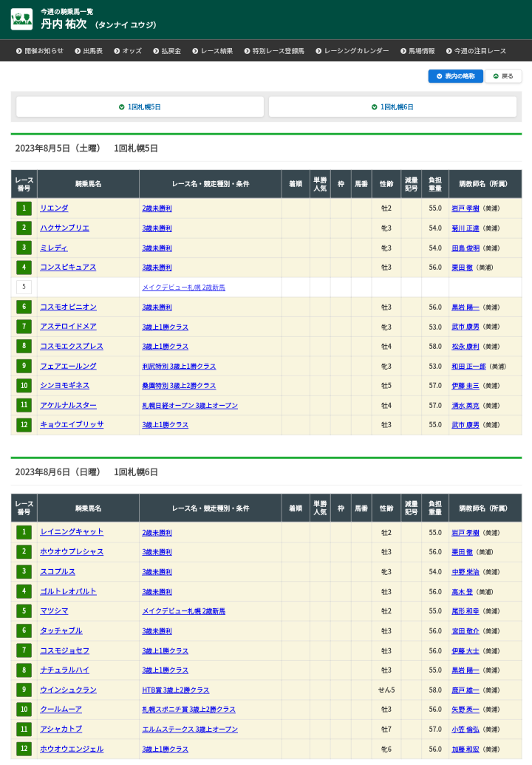The width and height of the screenshot is (532, 765).
Task: Open trainer link 加藤 和宏
Action: (465, 749)
